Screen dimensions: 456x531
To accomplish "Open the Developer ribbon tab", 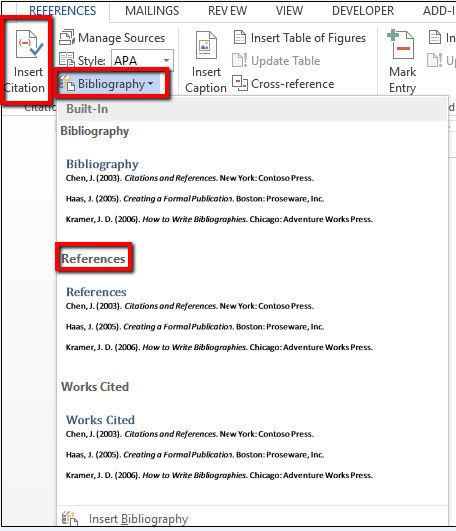I will (x=363, y=11).
